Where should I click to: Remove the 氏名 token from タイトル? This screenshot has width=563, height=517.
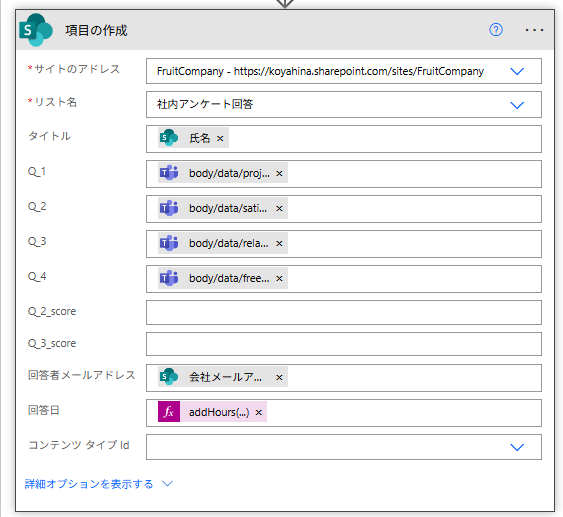coord(220,138)
